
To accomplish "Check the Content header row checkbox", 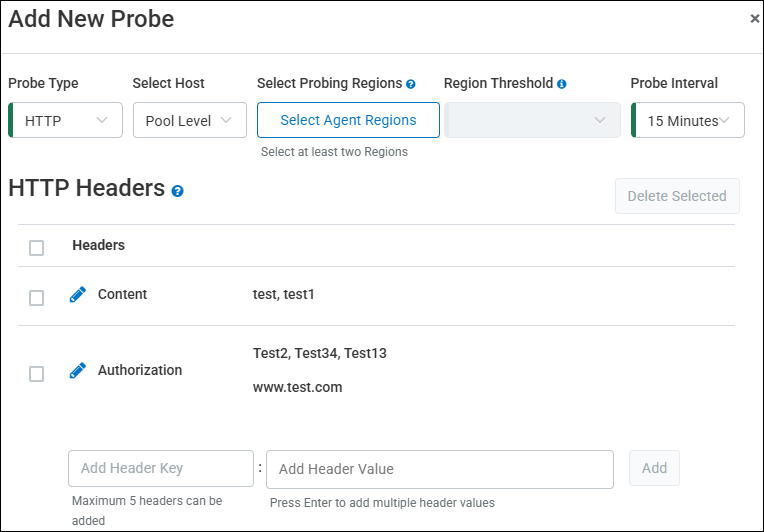I will pyautogui.click(x=37, y=297).
